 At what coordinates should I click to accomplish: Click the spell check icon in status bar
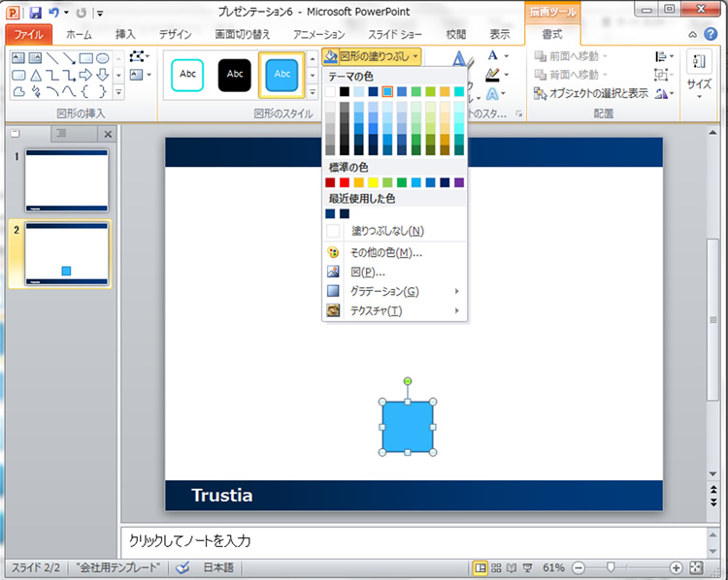tap(185, 567)
